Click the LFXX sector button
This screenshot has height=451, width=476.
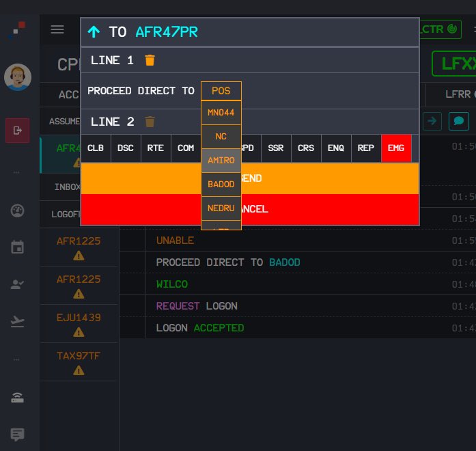(x=454, y=64)
